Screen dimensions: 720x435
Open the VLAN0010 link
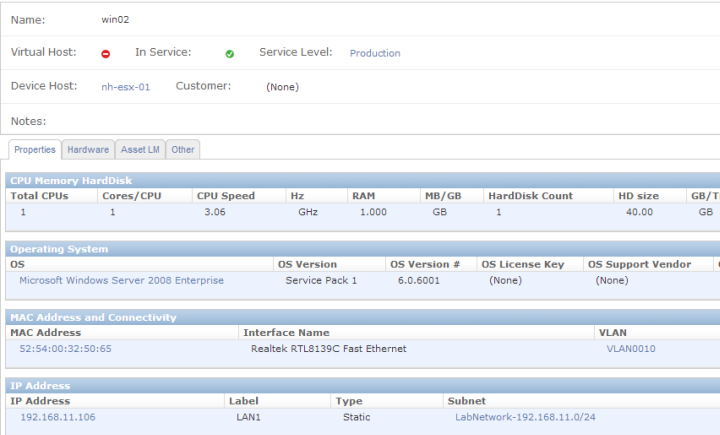[x=631, y=349]
